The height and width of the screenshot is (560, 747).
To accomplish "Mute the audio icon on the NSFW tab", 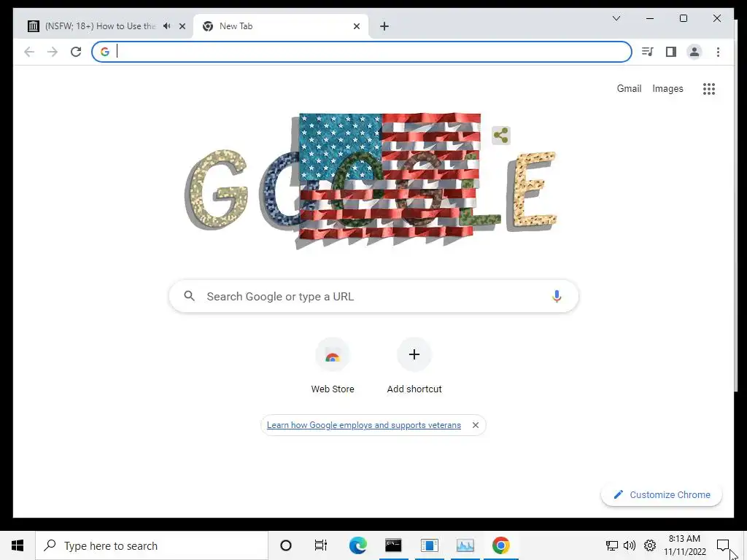I will tap(167, 26).
